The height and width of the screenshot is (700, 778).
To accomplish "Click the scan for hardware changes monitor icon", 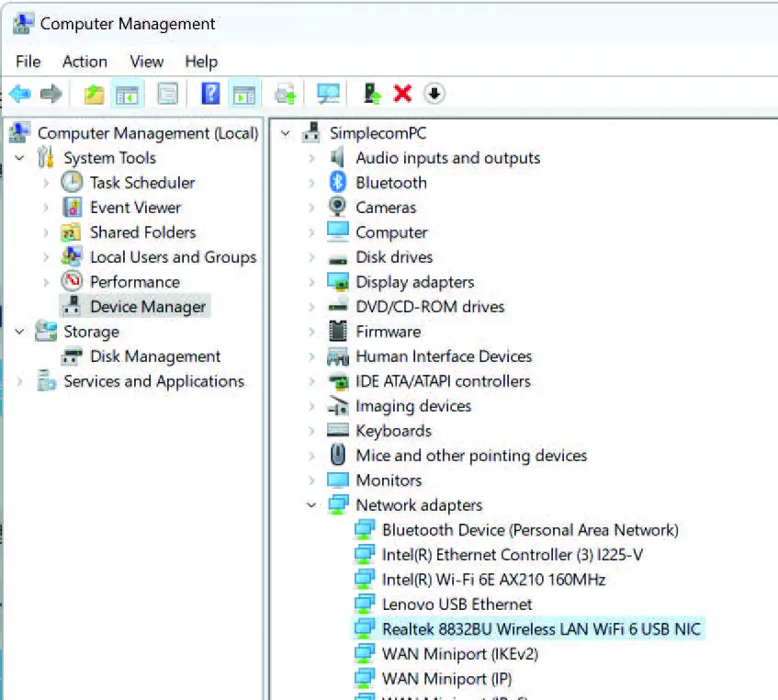I will tap(328, 94).
